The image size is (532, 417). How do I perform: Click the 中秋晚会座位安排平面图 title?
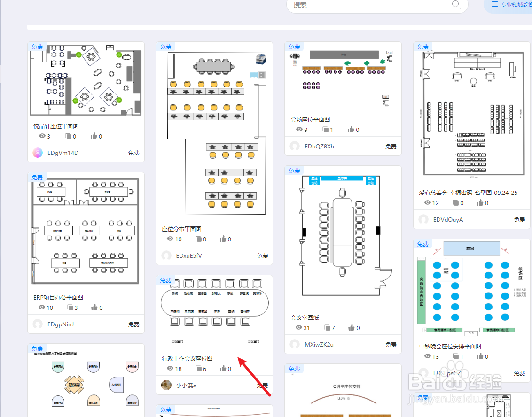coord(450,346)
